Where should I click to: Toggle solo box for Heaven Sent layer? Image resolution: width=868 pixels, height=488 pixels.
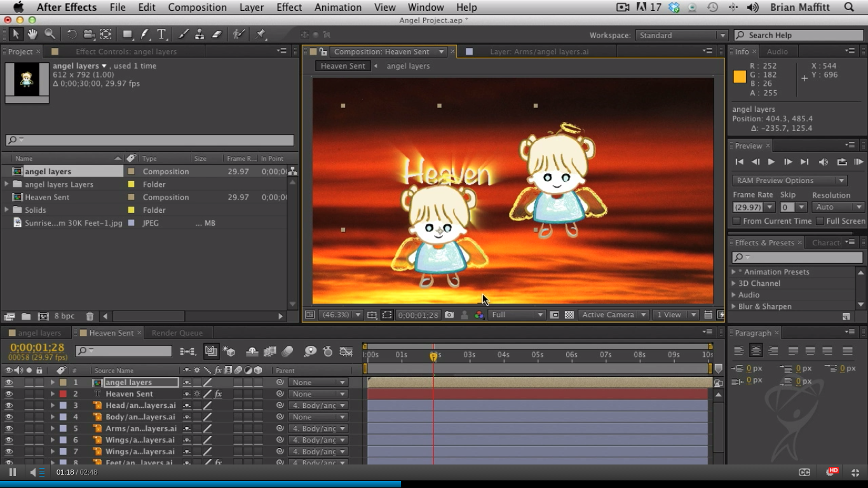point(29,394)
